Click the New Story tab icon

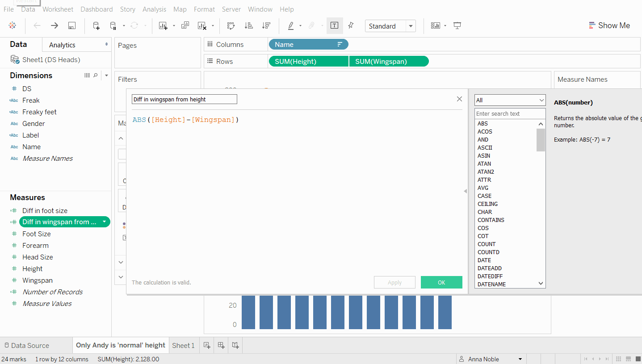[235, 345]
